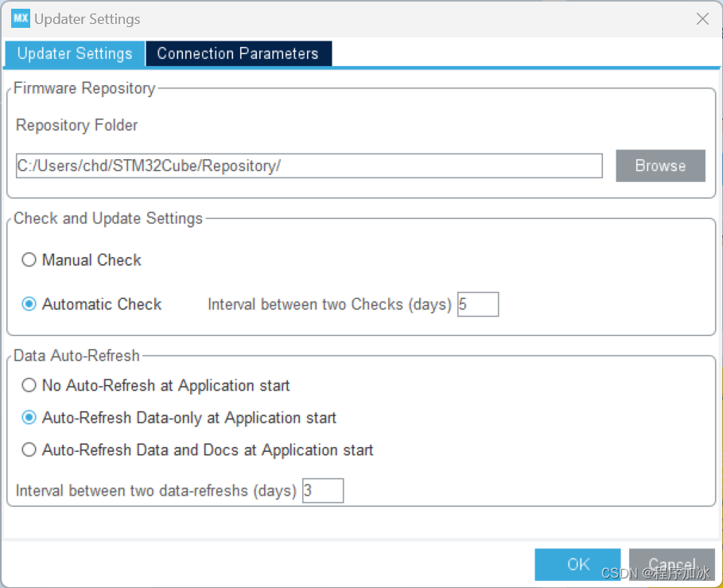Click the Updater Settings window title text
Image resolution: width=723 pixels, height=588 pixels.
87,19
